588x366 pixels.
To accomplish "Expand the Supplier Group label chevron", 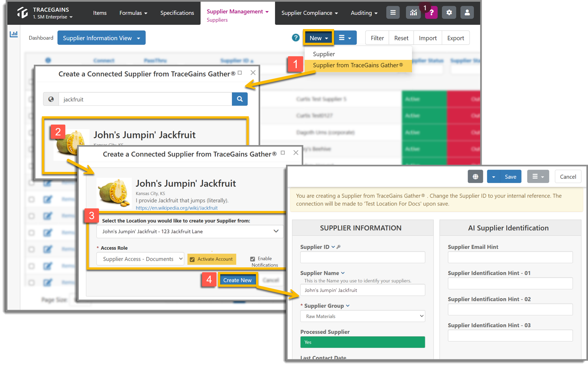I will 348,306.
